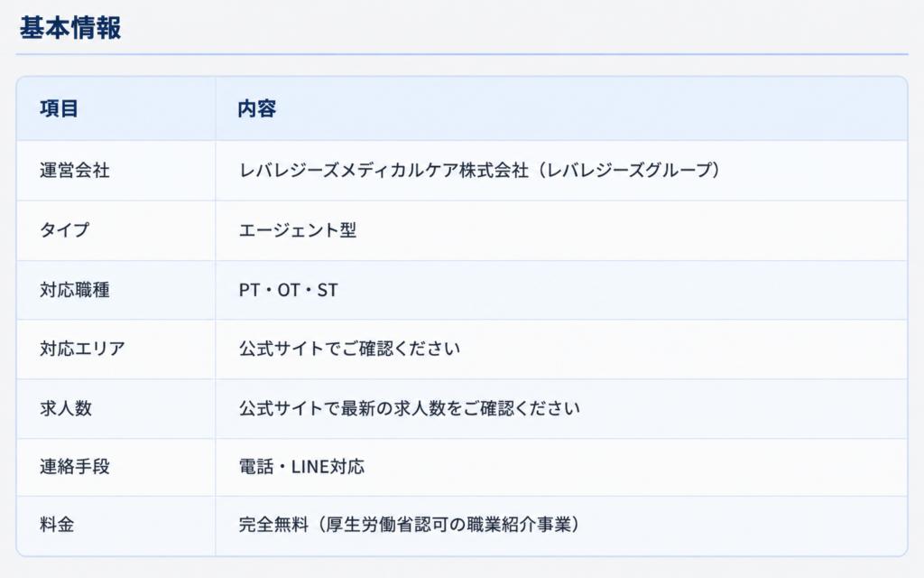Screen dimensions: 924x578
Task: Click the 対応職種 row label
Action: tap(75, 290)
